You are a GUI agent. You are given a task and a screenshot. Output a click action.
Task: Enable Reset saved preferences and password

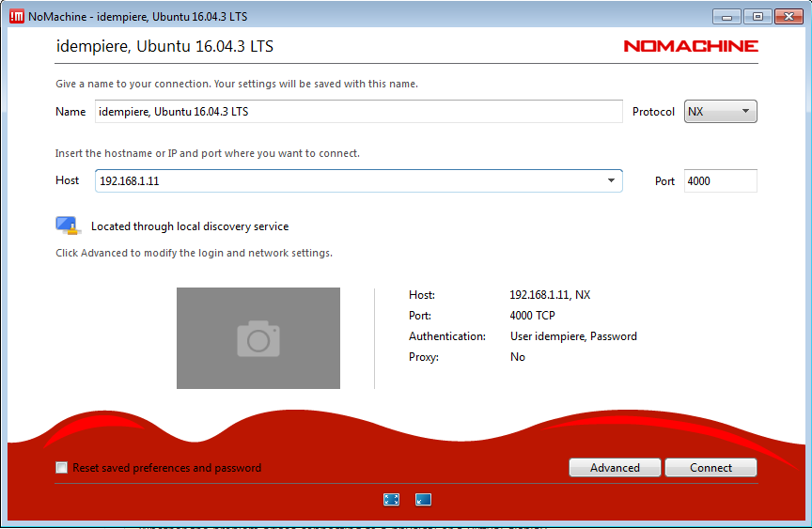coord(62,468)
